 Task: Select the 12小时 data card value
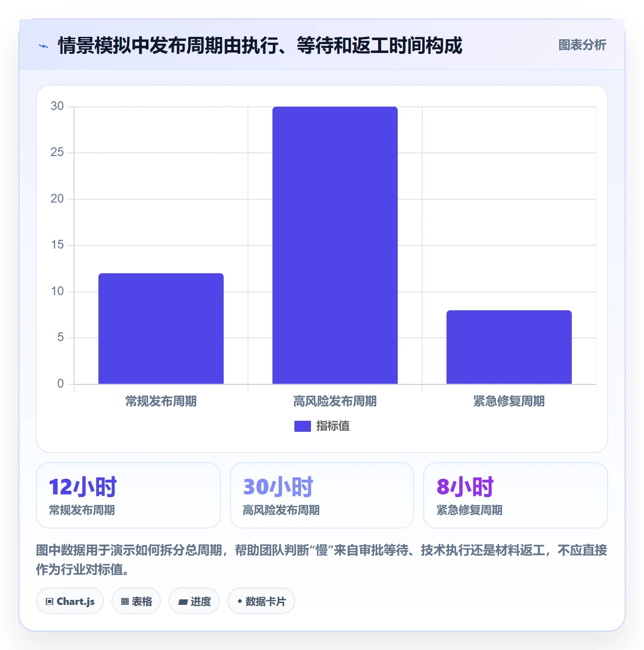[83, 487]
